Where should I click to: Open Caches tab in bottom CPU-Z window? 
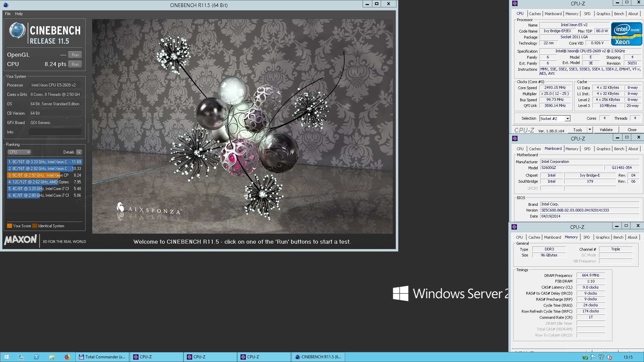tap(534, 237)
